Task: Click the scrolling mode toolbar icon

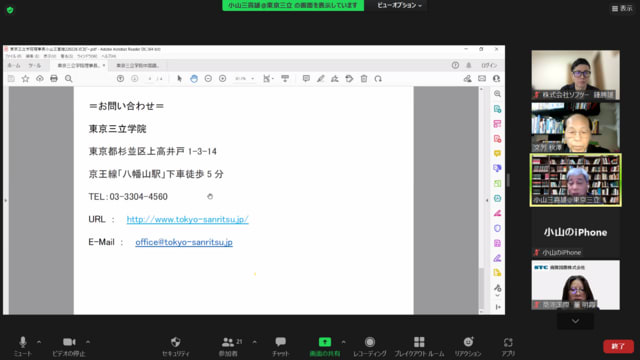Action: tap(285, 79)
